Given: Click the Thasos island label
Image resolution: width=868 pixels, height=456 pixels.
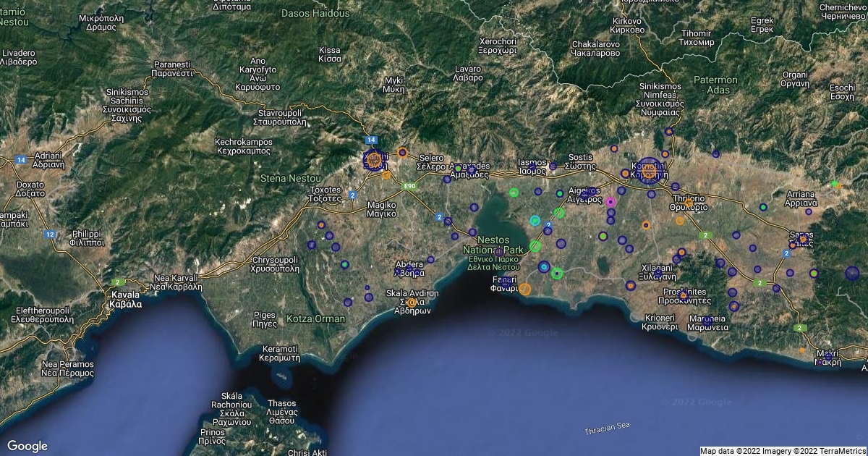Looking at the screenshot, I should click(281, 408).
